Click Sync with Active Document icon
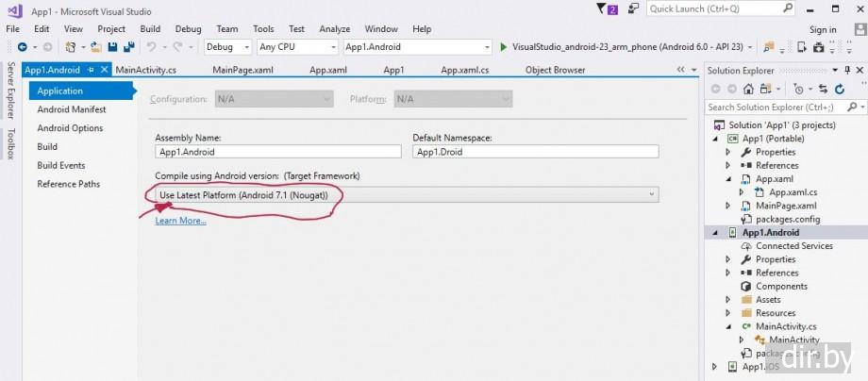The image size is (868, 381). (x=824, y=89)
